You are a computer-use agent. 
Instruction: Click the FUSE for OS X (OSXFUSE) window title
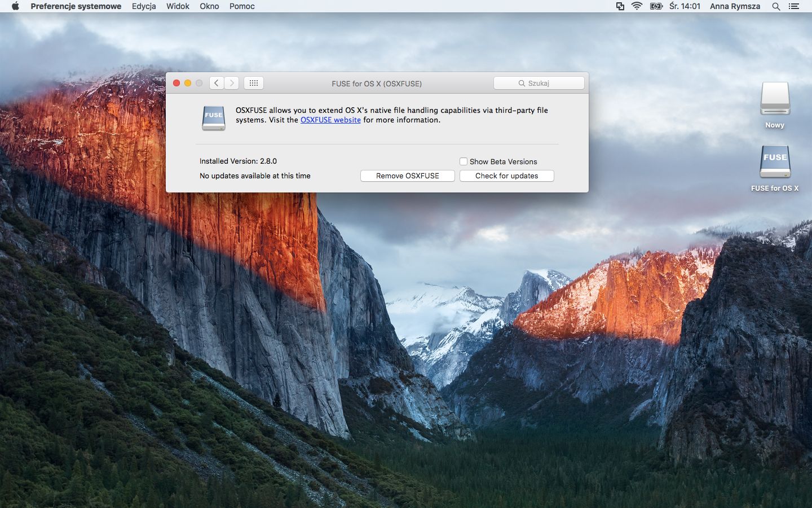(377, 84)
